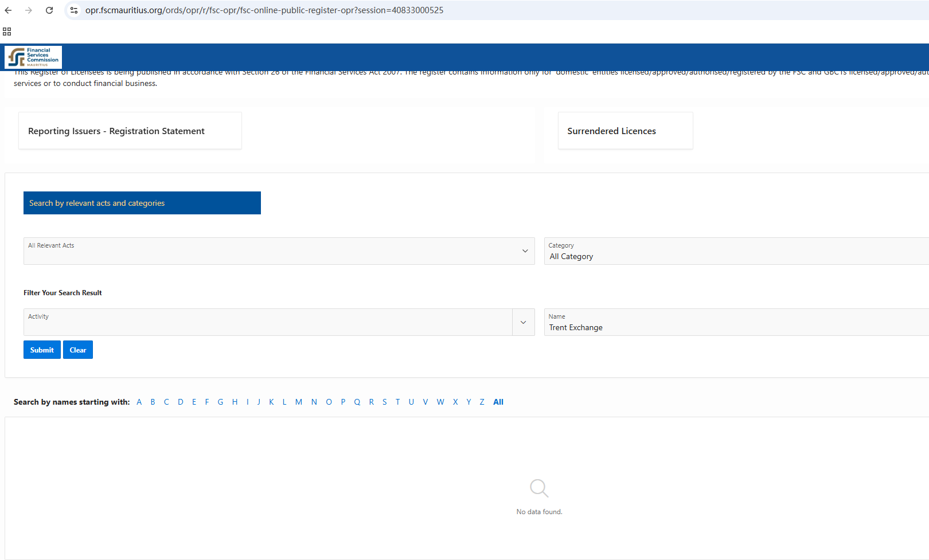Reload the page with refresh icon

click(x=49, y=10)
